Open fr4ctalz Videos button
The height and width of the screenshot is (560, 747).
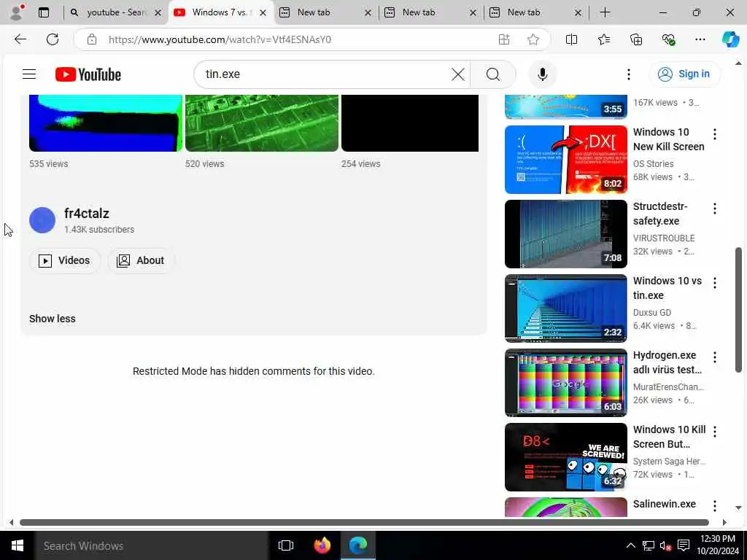(x=65, y=260)
